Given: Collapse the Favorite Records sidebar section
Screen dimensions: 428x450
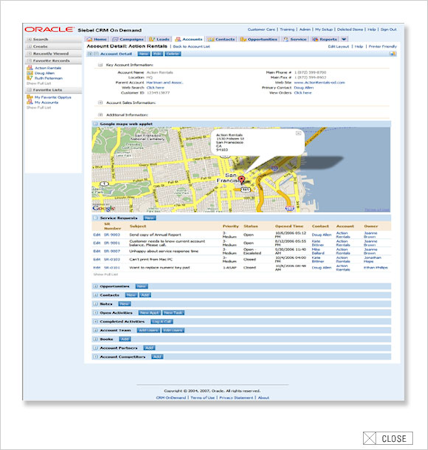Looking at the screenshot, I should 29,61.
